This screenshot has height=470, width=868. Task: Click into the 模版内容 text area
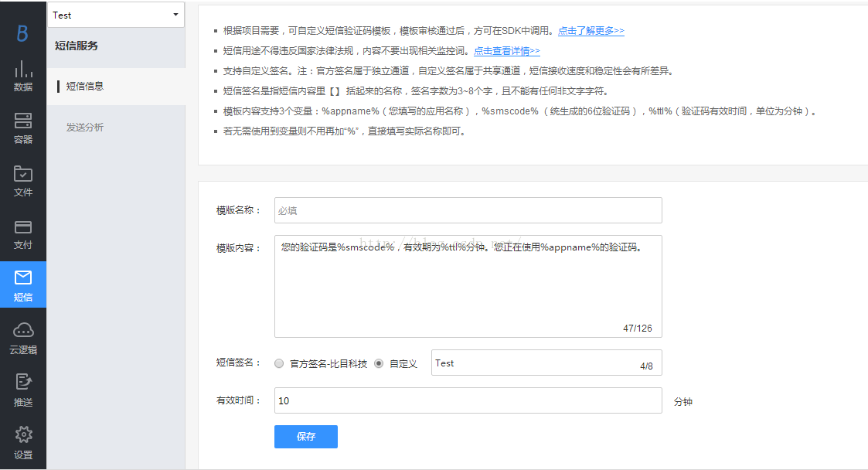[x=468, y=286]
